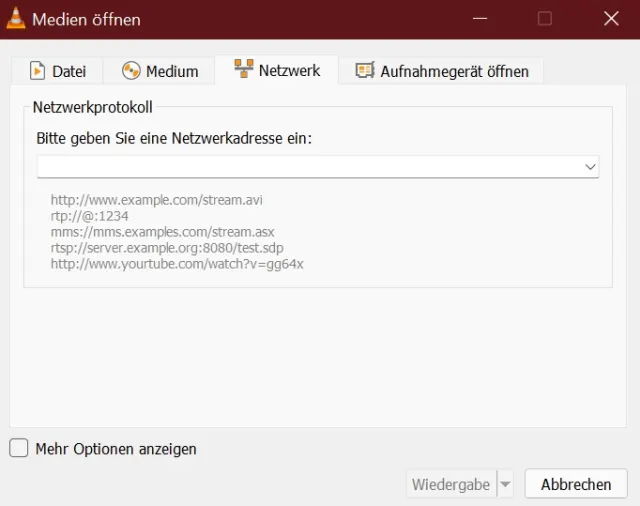Close the Medien öffnen window
Screen dimensions: 640x506
pos(611,19)
